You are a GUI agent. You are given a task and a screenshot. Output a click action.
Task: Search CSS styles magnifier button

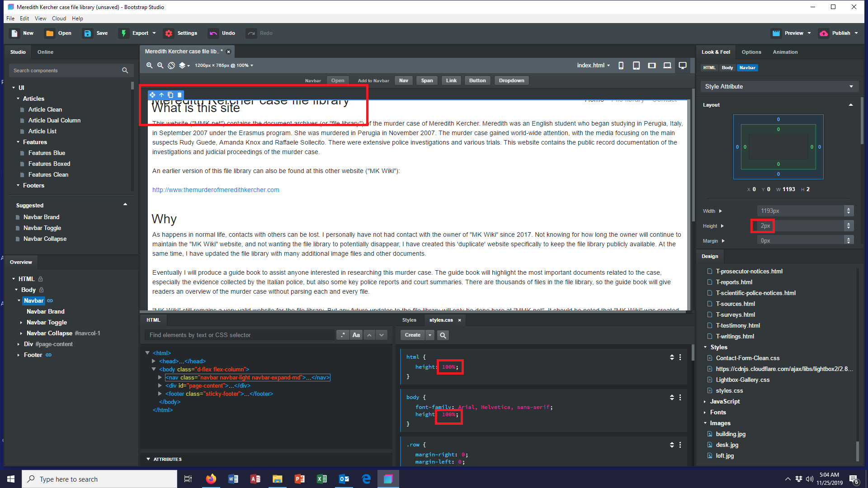tap(443, 335)
